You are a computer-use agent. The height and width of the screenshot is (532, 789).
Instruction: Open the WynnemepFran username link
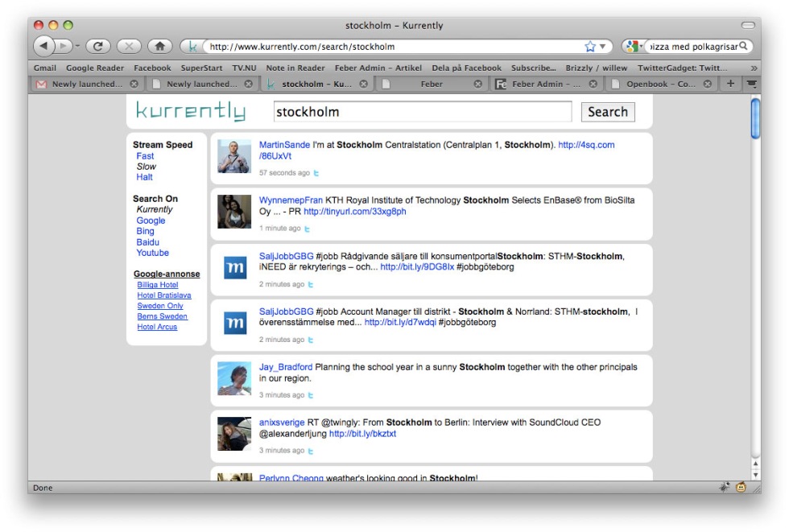click(x=291, y=200)
